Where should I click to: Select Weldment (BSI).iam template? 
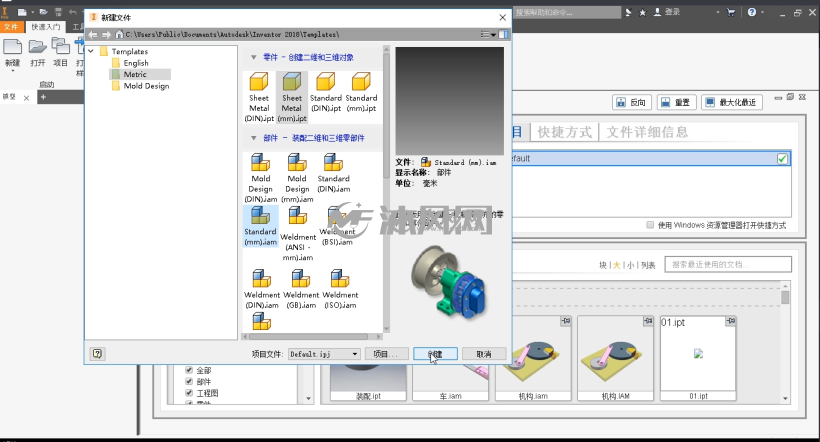(337, 226)
